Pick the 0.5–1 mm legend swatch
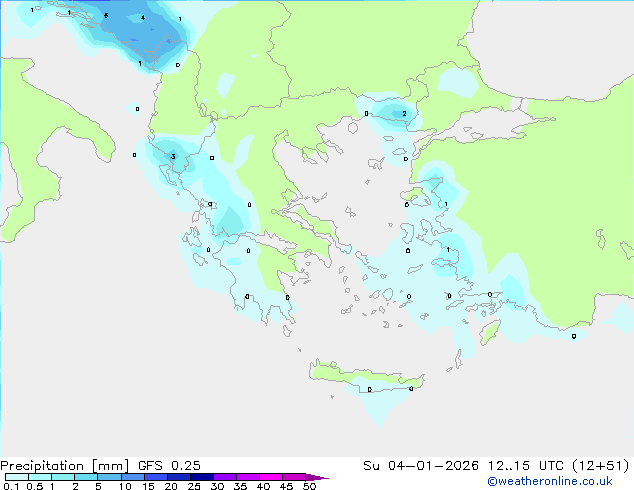 click(x=40, y=477)
